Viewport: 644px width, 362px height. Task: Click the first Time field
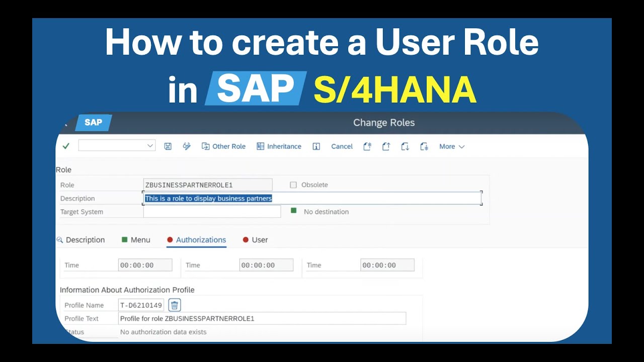click(145, 265)
